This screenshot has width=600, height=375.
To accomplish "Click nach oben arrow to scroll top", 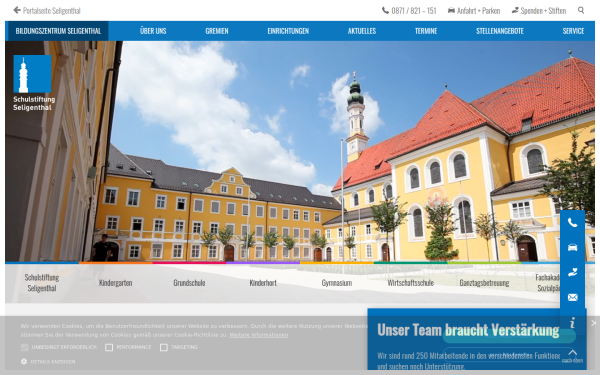I will click(x=572, y=355).
